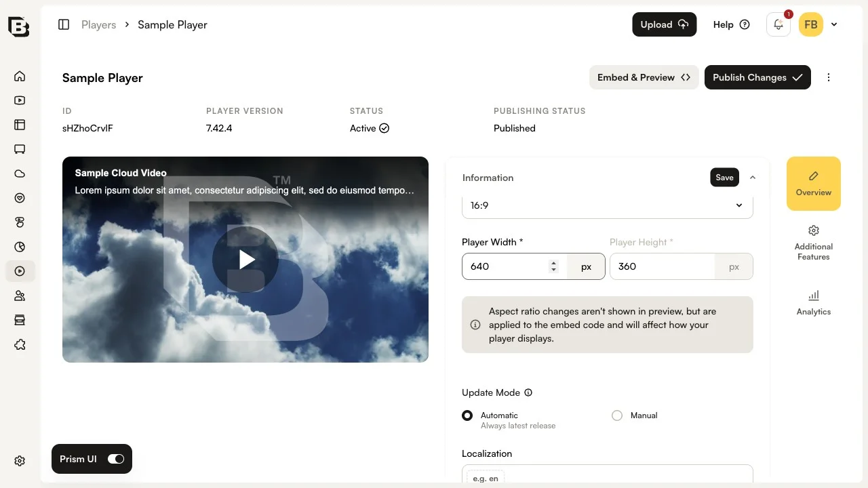
Task: Click Publish Changes button
Action: tap(757, 77)
